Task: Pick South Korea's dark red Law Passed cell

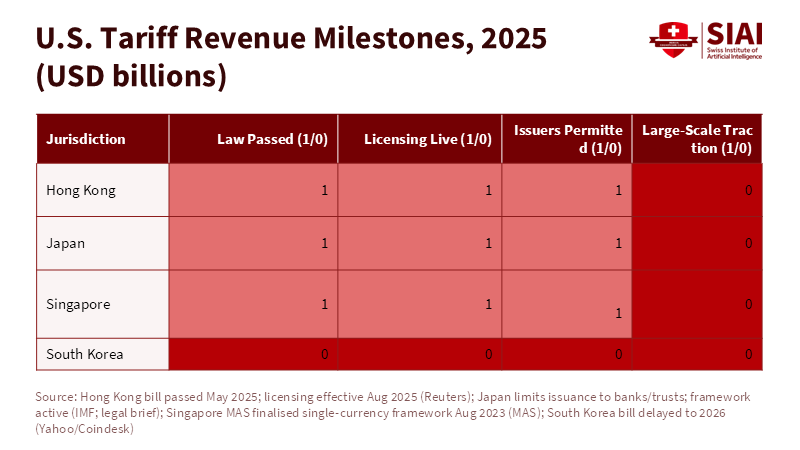Action: click(x=254, y=354)
